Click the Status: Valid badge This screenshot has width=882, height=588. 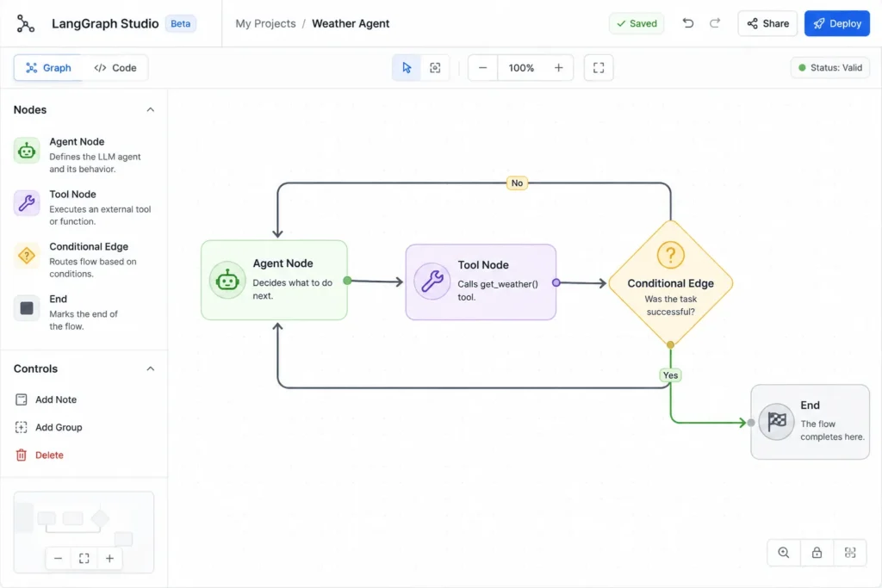830,67
